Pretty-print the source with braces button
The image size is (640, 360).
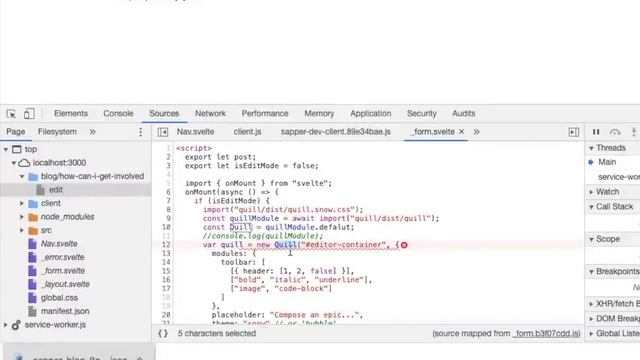[163, 333]
